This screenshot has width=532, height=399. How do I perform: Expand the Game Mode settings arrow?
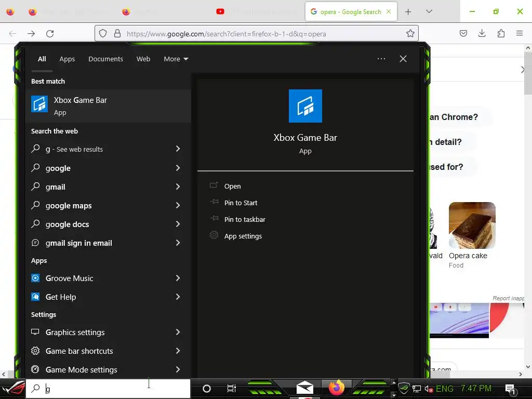click(x=178, y=369)
